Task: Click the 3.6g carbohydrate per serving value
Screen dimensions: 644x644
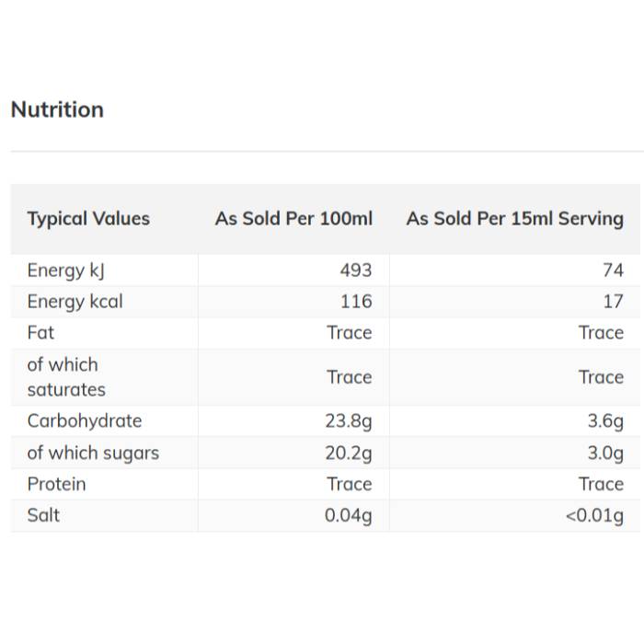Action: (605, 421)
